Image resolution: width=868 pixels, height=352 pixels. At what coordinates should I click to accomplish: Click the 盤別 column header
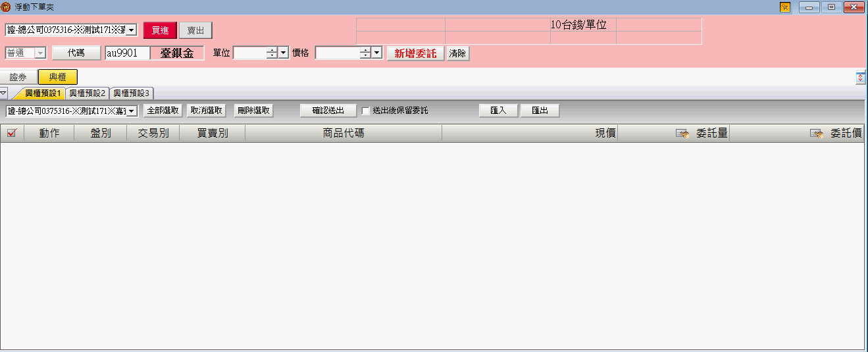(x=101, y=134)
